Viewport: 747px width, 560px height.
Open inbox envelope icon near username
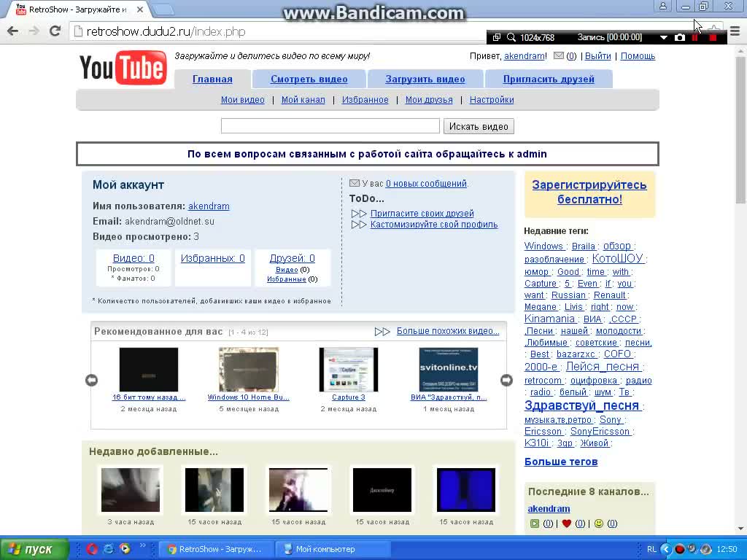(558, 55)
